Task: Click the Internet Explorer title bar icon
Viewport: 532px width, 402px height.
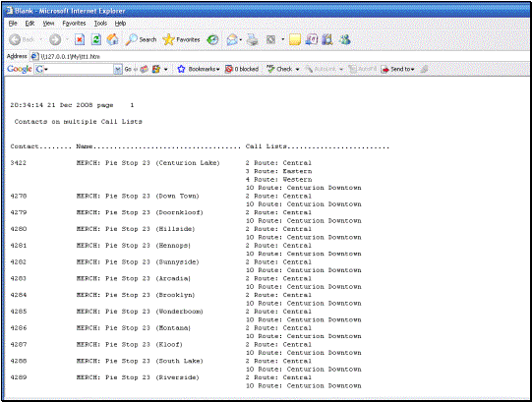Action: point(9,11)
